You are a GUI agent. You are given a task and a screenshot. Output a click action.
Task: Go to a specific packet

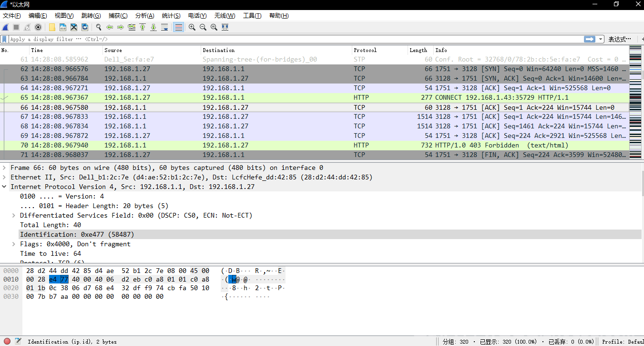click(132, 27)
